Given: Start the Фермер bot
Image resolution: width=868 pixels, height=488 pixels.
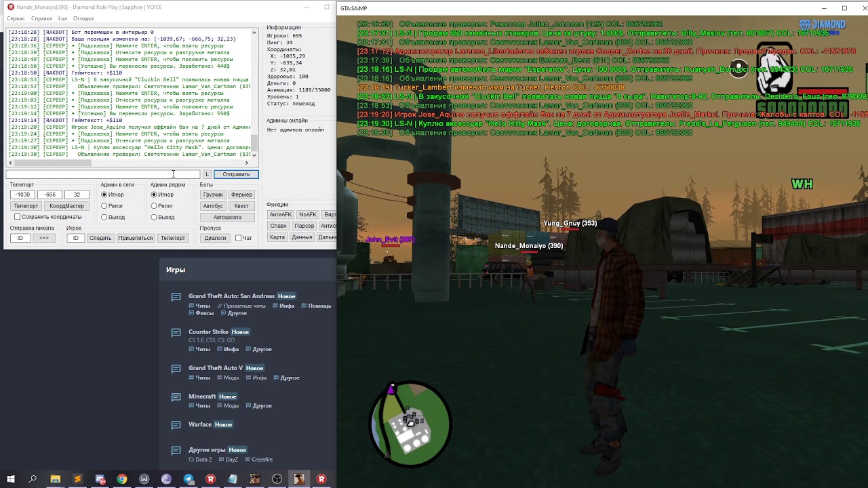Looking at the screenshot, I should (x=241, y=195).
